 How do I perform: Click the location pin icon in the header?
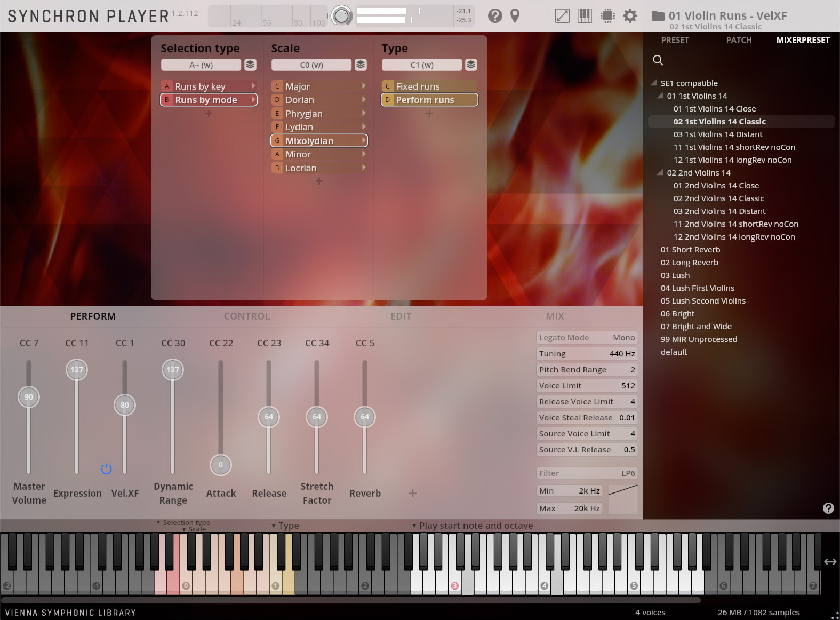click(515, 16)
